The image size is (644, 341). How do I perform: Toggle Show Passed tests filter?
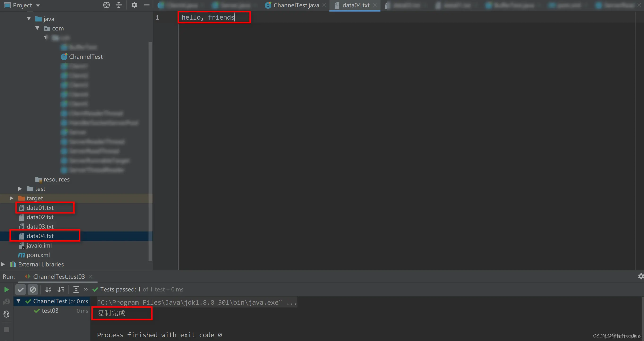[x=21, y=290]
